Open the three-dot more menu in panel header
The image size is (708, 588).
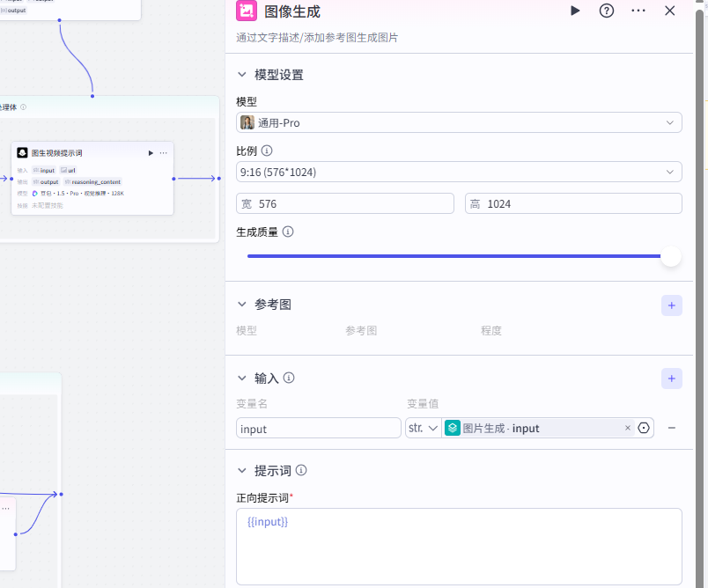638,11
